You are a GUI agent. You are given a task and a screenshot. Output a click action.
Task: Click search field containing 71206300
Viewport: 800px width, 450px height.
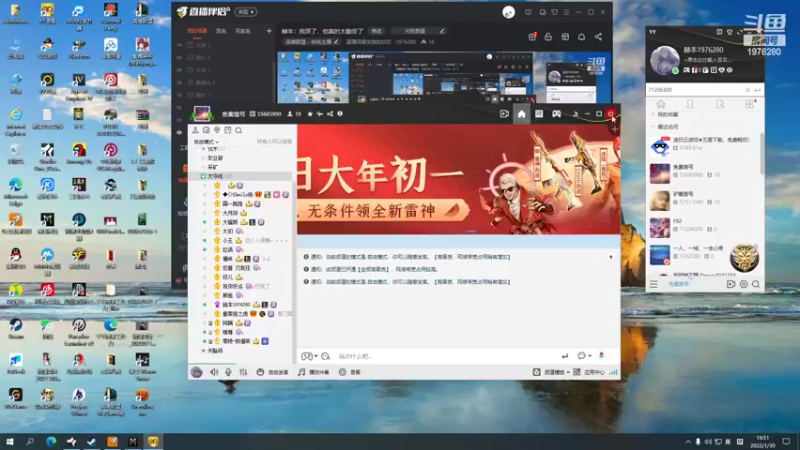tap(696, 90)
